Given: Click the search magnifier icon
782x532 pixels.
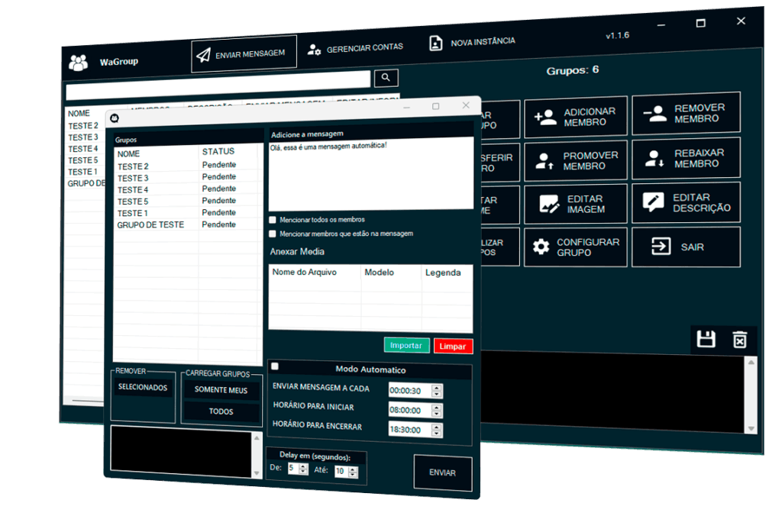Looking at the screenshot, I should [386, 77].
